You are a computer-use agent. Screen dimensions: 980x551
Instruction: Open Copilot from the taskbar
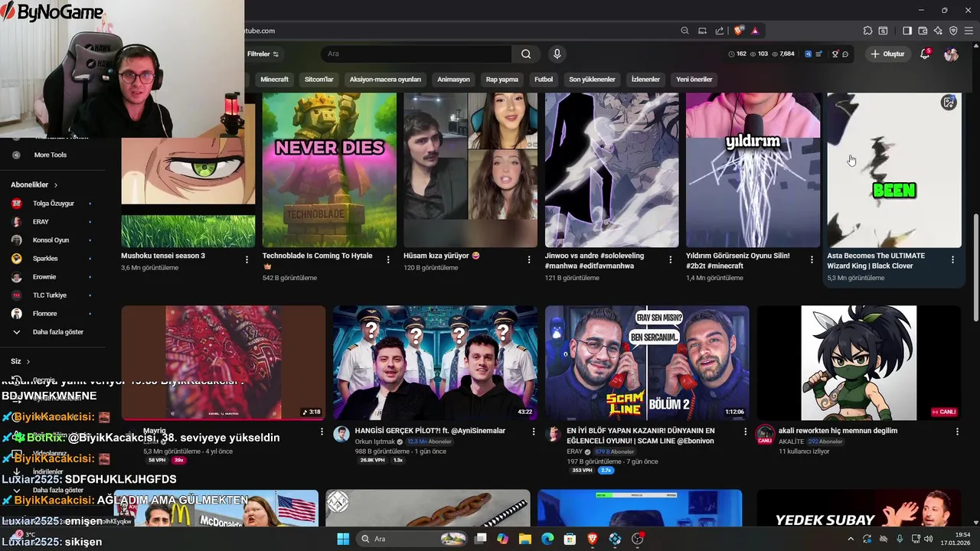(x=502, y=539)
